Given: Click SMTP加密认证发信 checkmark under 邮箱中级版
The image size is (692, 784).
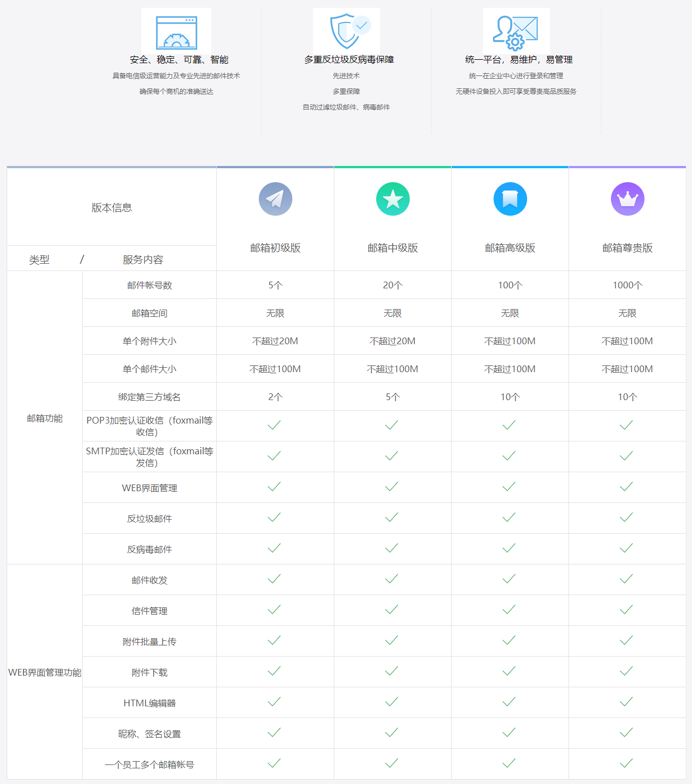Looking at the screenshot, I should pyautogui.click(x=392, y=456).
